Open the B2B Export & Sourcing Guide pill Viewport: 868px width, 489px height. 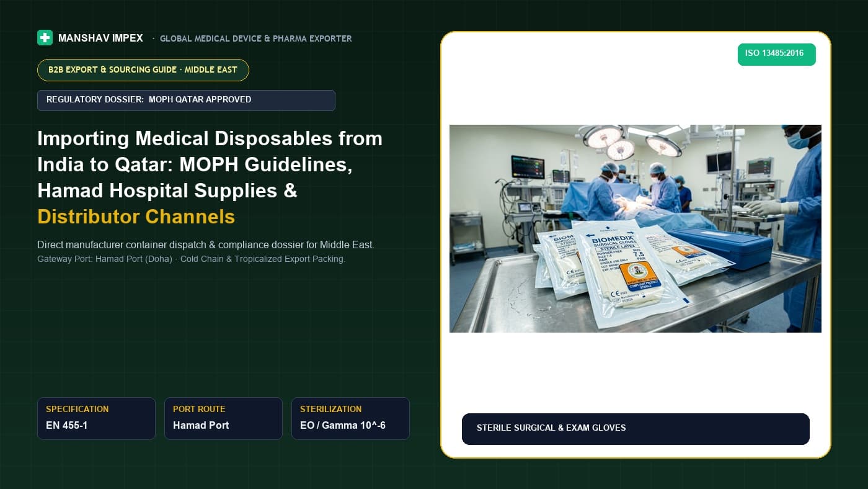pos(143,70)
